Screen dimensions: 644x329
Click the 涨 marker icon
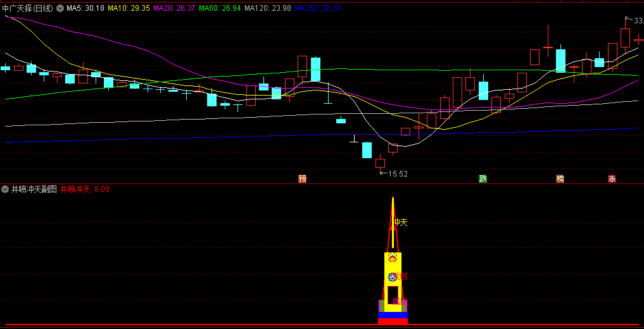612,178
